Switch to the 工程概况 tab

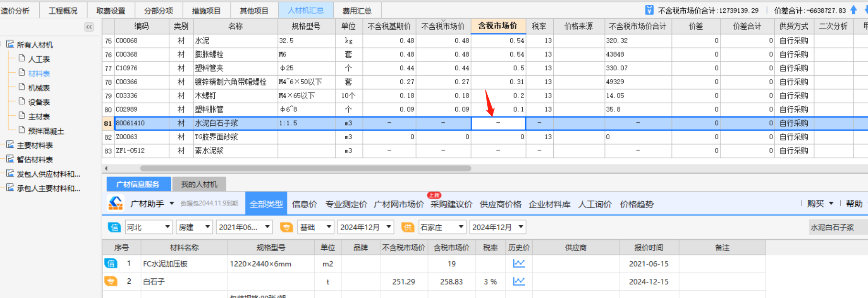click(x=63, y=11)
